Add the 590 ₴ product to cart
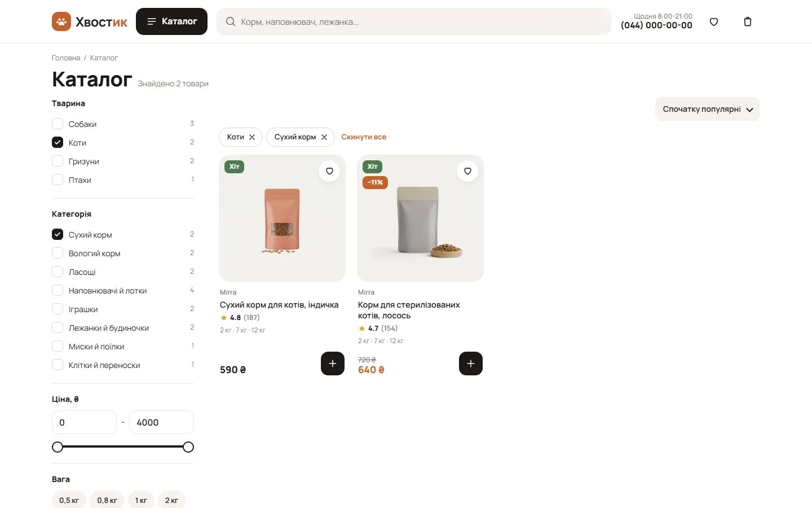This screenshot has height=508, width=812. pyautogui.click(x=333, y=364)
